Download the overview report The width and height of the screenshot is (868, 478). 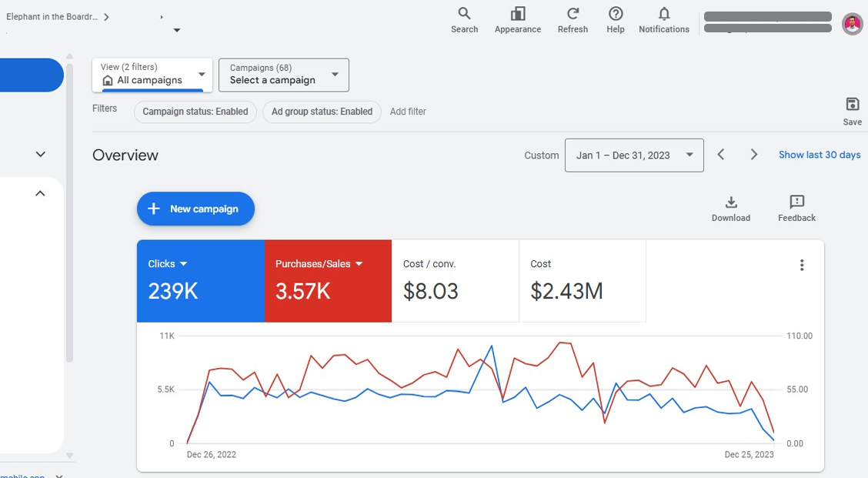[x=731, y=209]
